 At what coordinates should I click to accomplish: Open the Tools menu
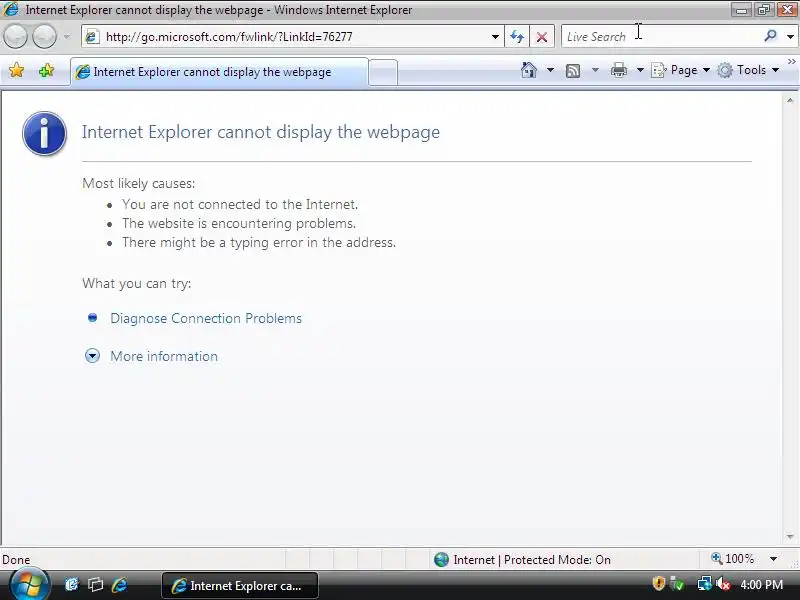click(748, 70)
